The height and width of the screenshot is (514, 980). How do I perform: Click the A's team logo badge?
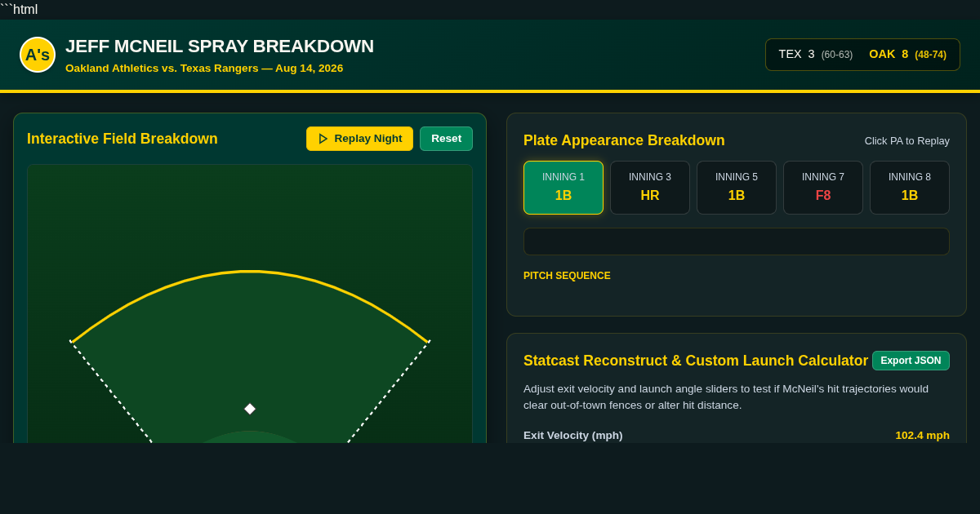(x=38, y=55)
